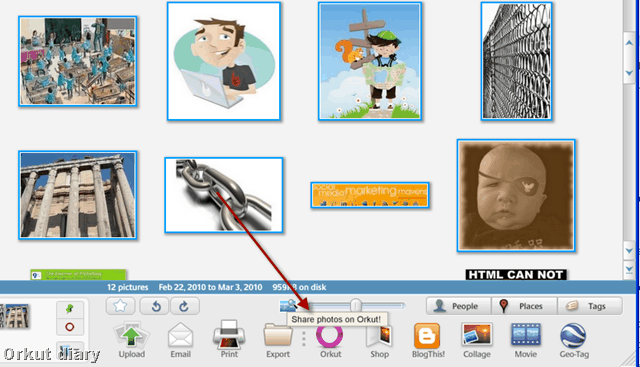Share selected photos on Orkut
Viewport: 640px width, 367px height.
[330, 341]
